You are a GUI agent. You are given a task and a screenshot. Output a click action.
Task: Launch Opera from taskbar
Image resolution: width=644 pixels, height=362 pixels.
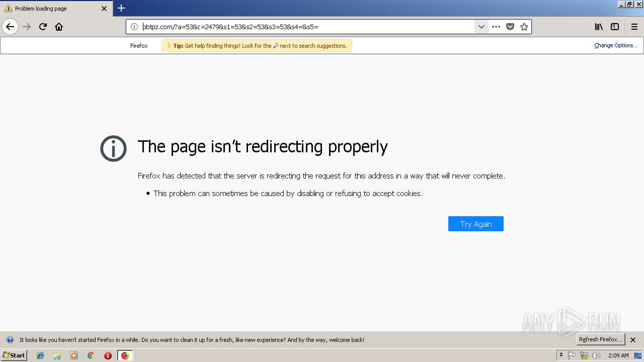click(x=108, y=355)
